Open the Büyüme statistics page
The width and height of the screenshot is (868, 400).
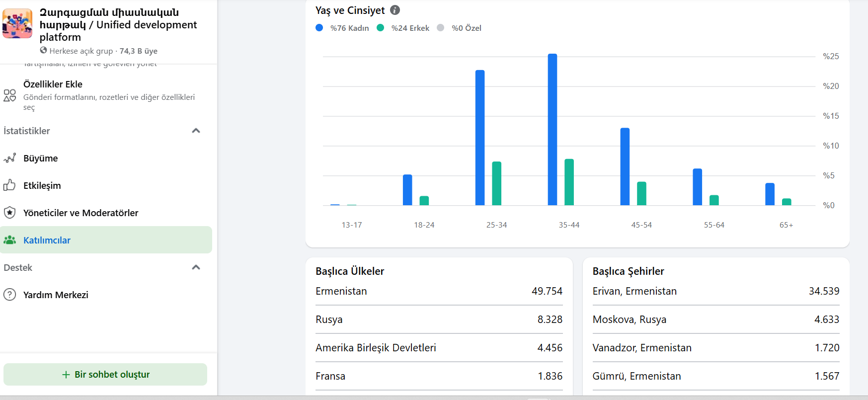pos(106,158)
